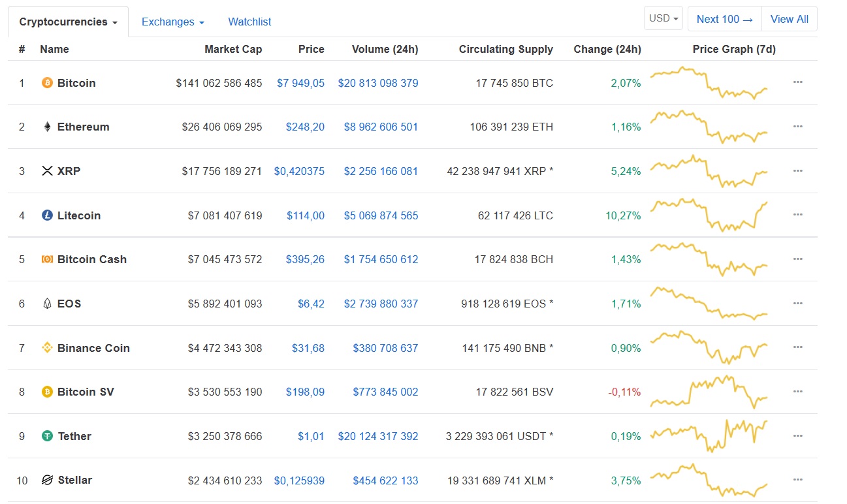
Task: Sort by the Circulating Supply column header
Action: pos(506,49)
